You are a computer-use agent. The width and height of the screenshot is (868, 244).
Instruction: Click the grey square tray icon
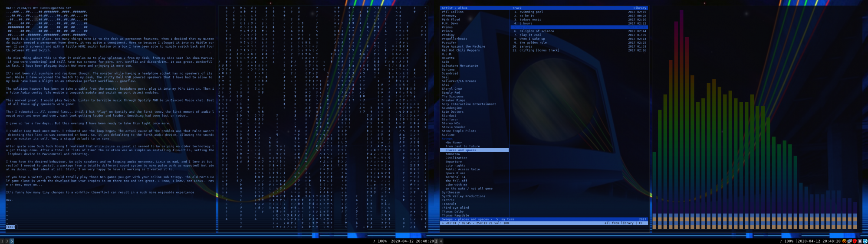click(860, 241)
